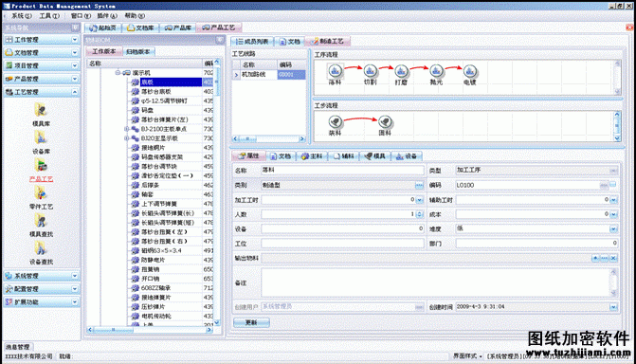Switch to the 模具 tab
636x364 pixels.
pos(375,156)
